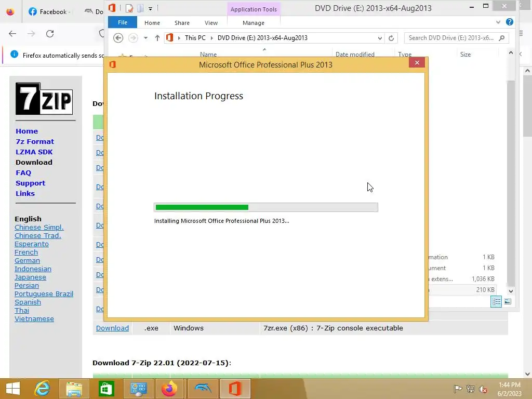Open the Manage ribbon tab
Image resolution: width=532 pixels, height=399 pixels.
(x=254, y=23)
